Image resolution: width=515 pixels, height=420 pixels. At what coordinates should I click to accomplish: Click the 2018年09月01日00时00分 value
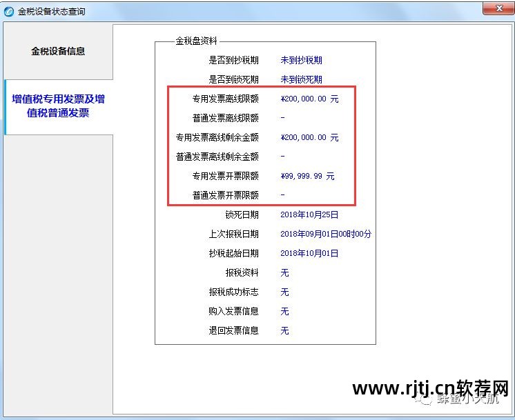[x=326, y=234]
